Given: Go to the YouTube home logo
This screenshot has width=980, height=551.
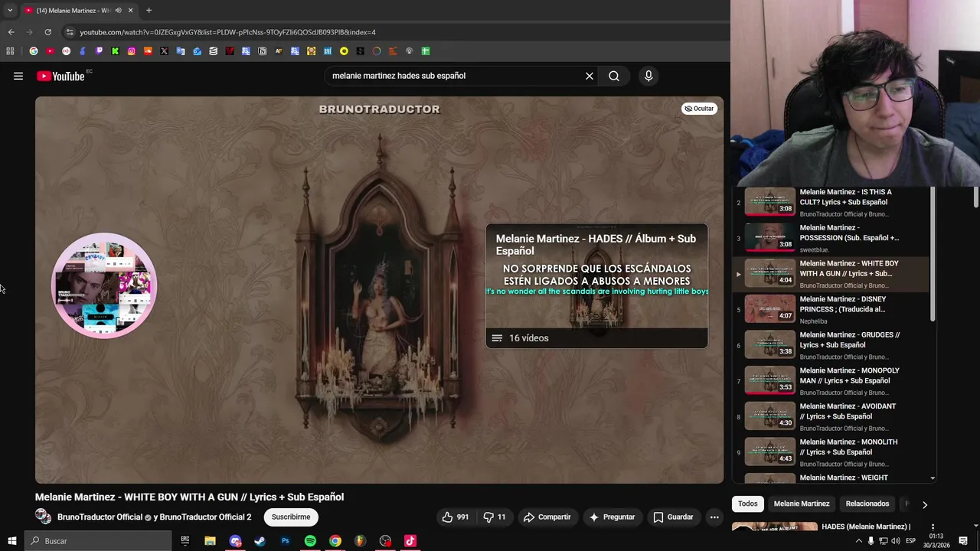Looking at the screenshot, I should pyautogui.click(x=60, y=76).
